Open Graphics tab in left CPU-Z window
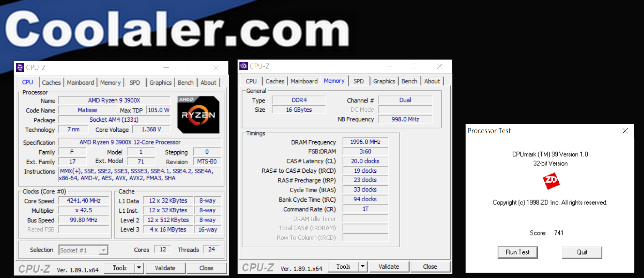This screenshot has height=278, width=644. tap(161, 82)
